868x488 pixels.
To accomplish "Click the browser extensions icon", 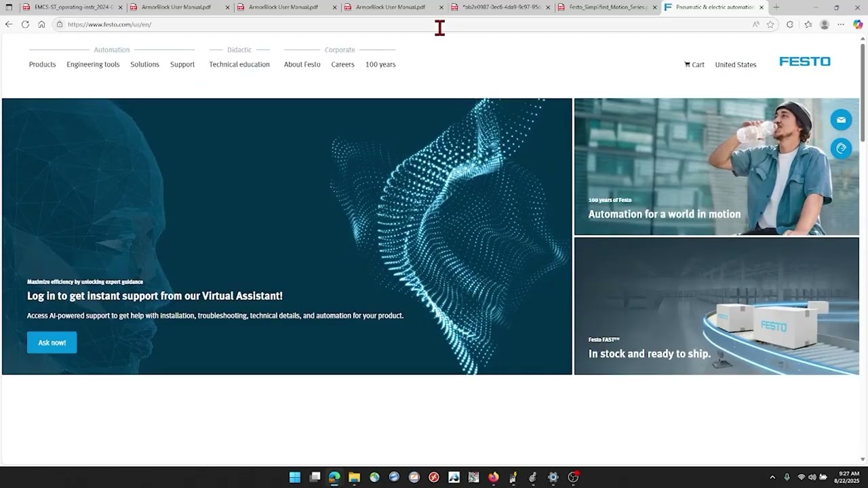I will click(x=789, y=24).
